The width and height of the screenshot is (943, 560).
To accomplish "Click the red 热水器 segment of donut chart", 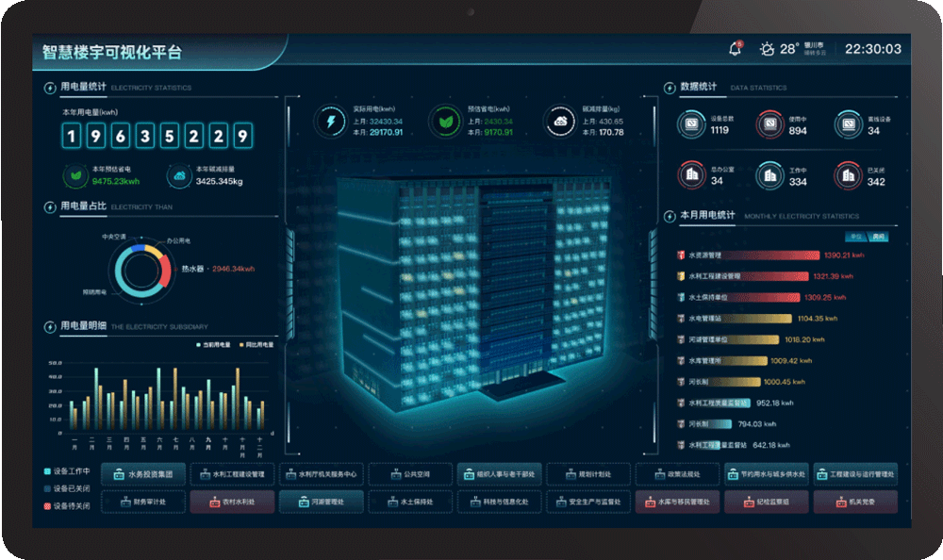I will [x=166, y=272].
